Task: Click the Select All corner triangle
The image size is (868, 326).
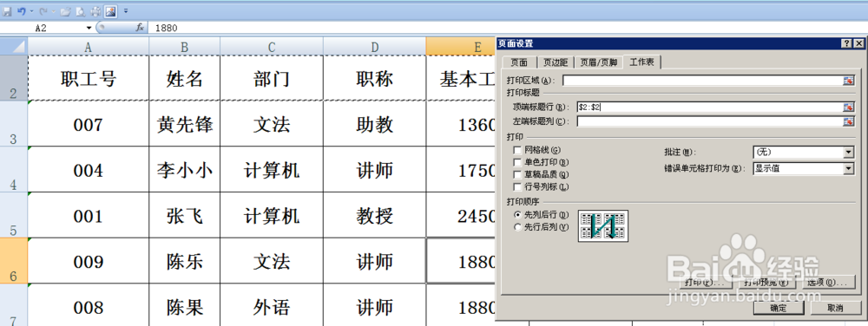Action: pos(14,46)
